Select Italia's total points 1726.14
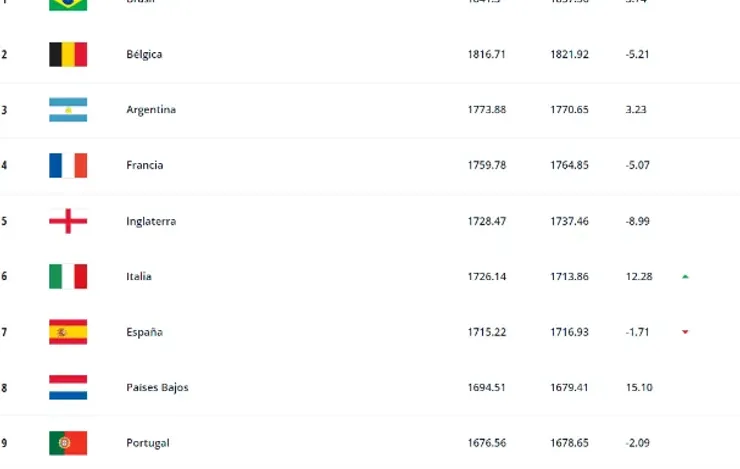Image resolution: width=740 pixels, height=469 pixels. [x=487, y=276]
